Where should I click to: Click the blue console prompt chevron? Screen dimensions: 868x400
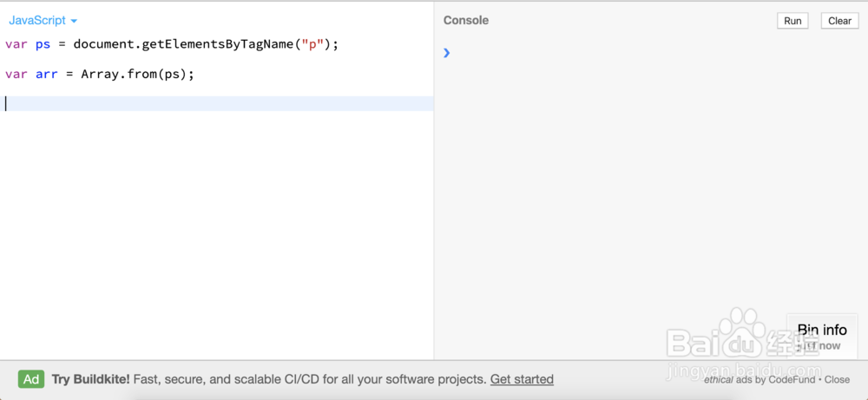(x=447, y=53)
